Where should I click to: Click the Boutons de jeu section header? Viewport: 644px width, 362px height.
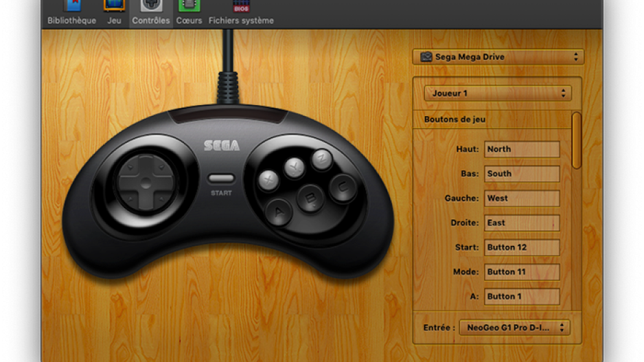pyautogui.click(x=455, y=120)
